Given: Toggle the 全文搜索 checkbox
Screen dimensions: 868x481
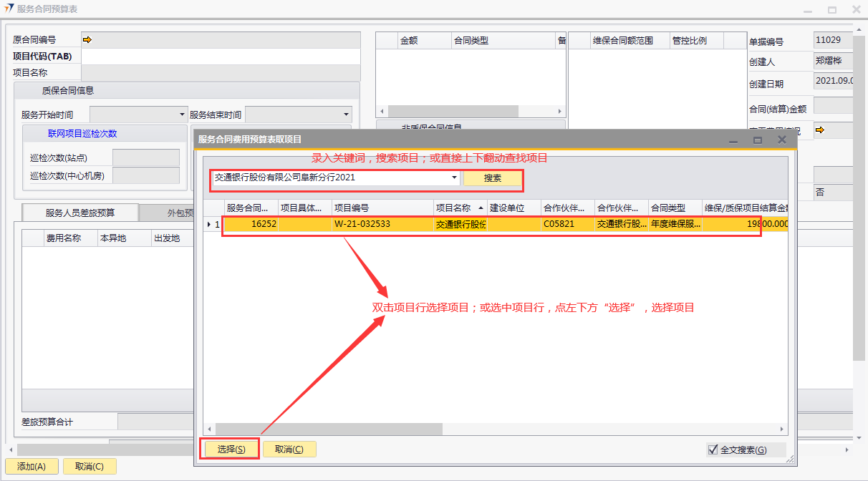Looking at the screenshot, I should coord(713,450).
